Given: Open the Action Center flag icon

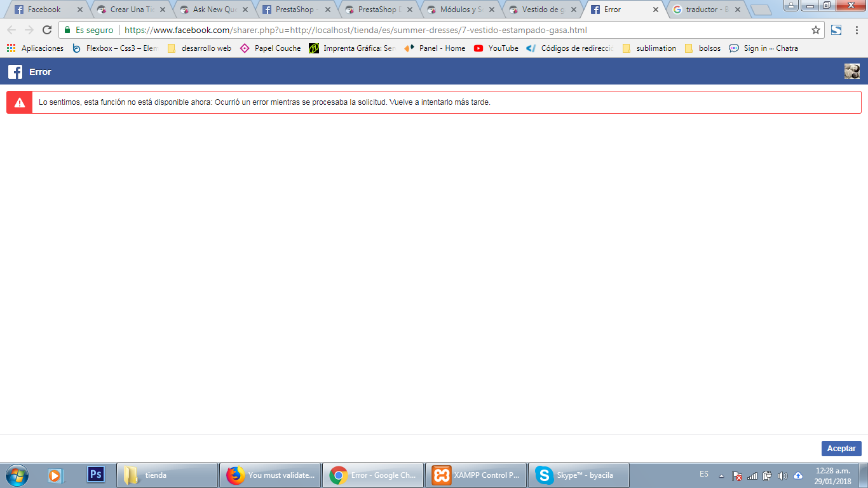Looking at the screenshot, I should coord(737,476).
